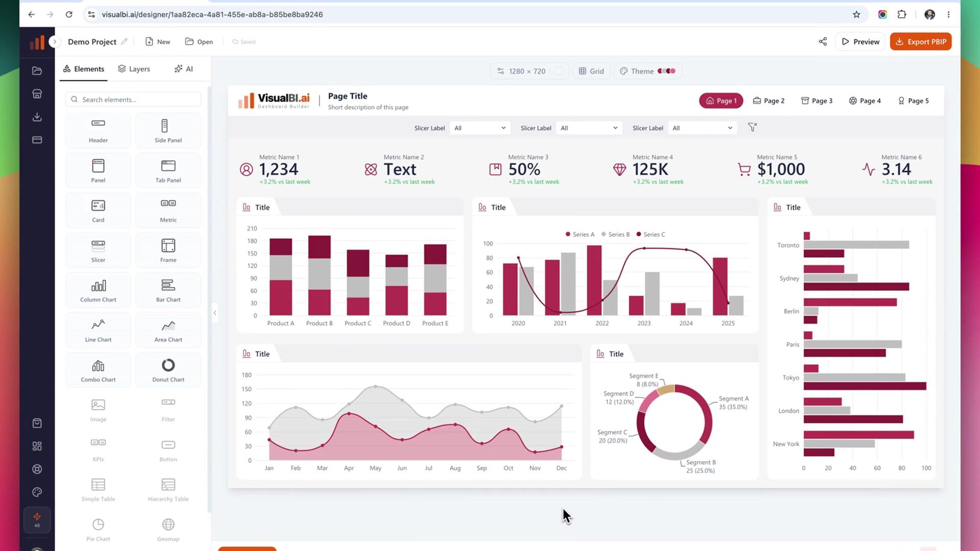
Task: Open the third Slicer Label dropdown
Action: pyautogui.click(x=702, y=128)
